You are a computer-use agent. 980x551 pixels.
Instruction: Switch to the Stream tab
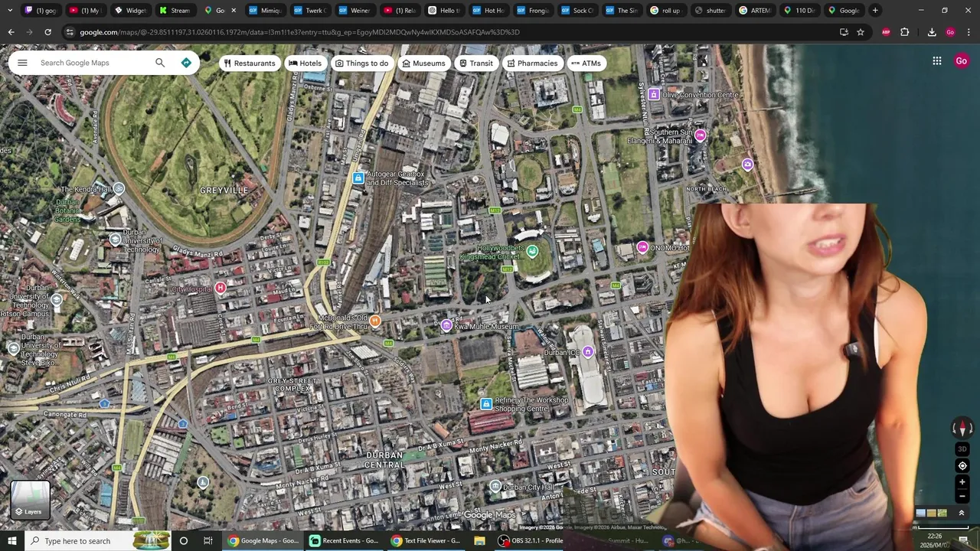click(x=175, y=10)
